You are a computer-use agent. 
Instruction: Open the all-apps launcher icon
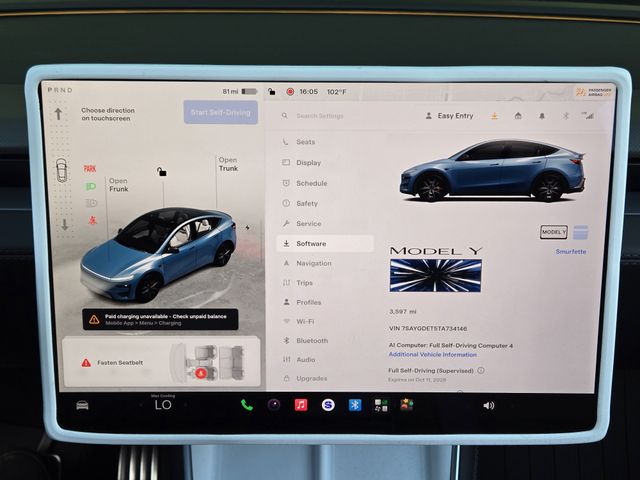[x=381, y=405]
